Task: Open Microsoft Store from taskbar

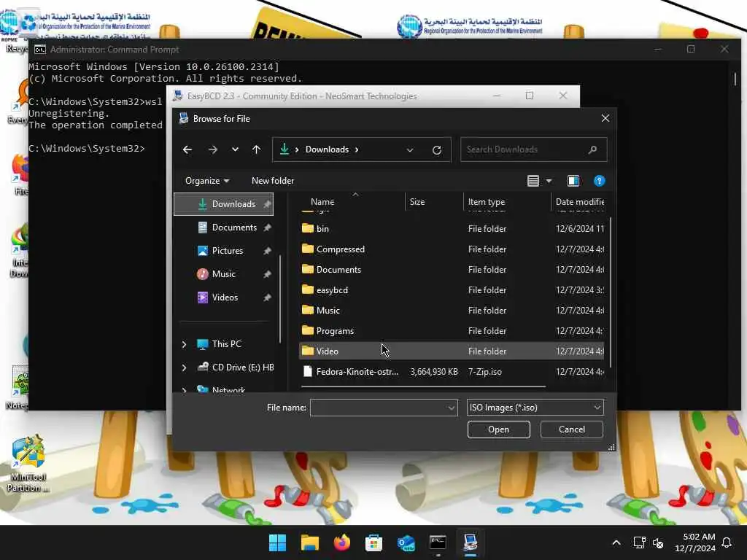Action: click(374, 542)
